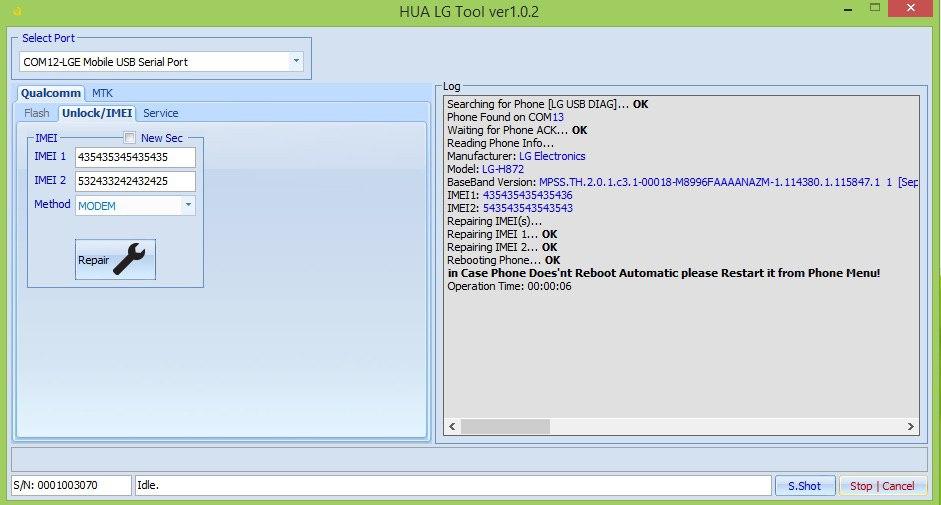Close the HUA LG Tool window
This screenshot has height=505, width=941.
point(910,8)
